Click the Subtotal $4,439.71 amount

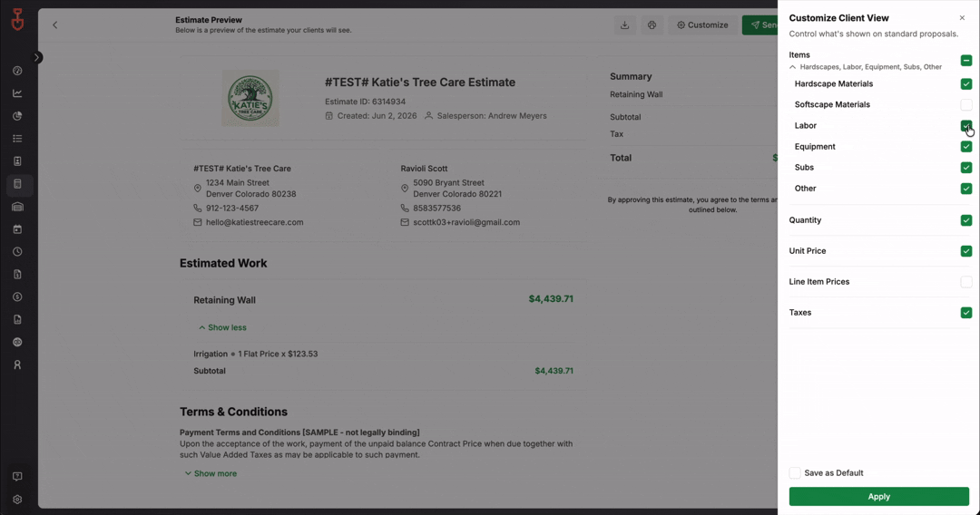(x=554, y=371)
